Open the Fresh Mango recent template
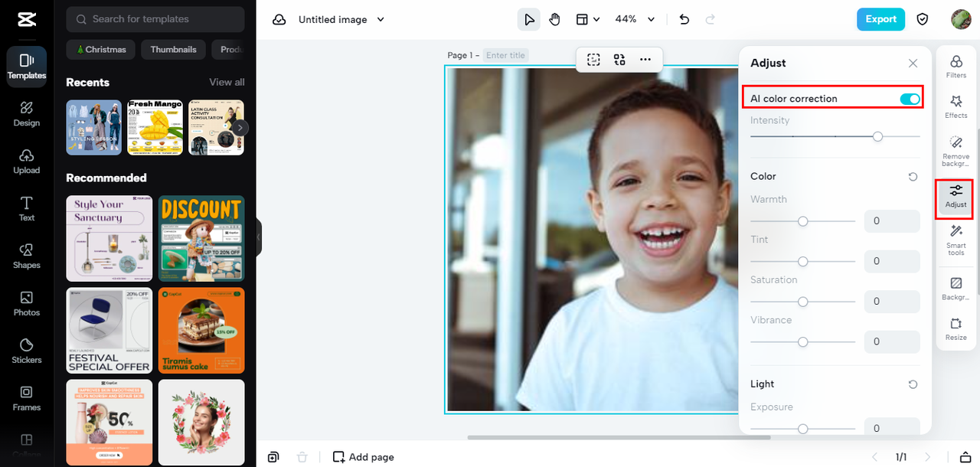Viewport: 980px width, 467px height. coord(155,128)
